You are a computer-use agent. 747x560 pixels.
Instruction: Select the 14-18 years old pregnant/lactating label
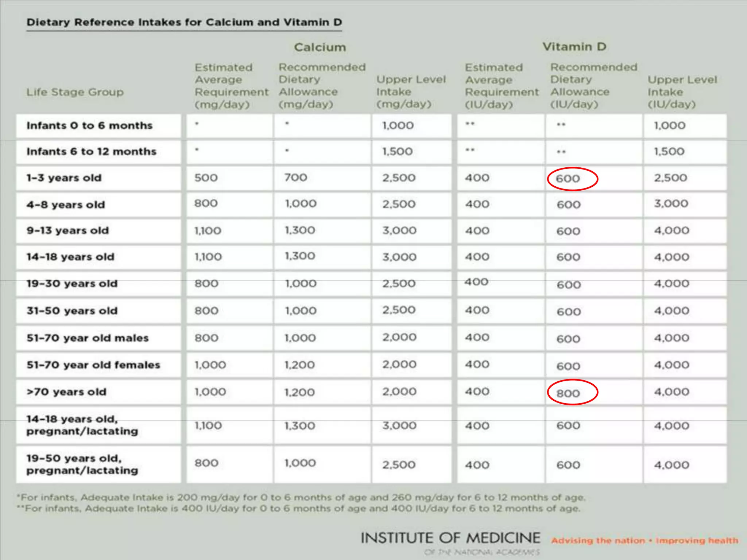point(82,425)
